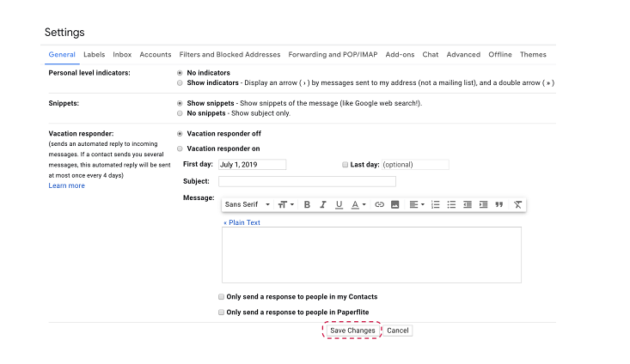Screen dimensions: 630x364
Task: Select the Vacation responder on option
Action: (179, 149)
